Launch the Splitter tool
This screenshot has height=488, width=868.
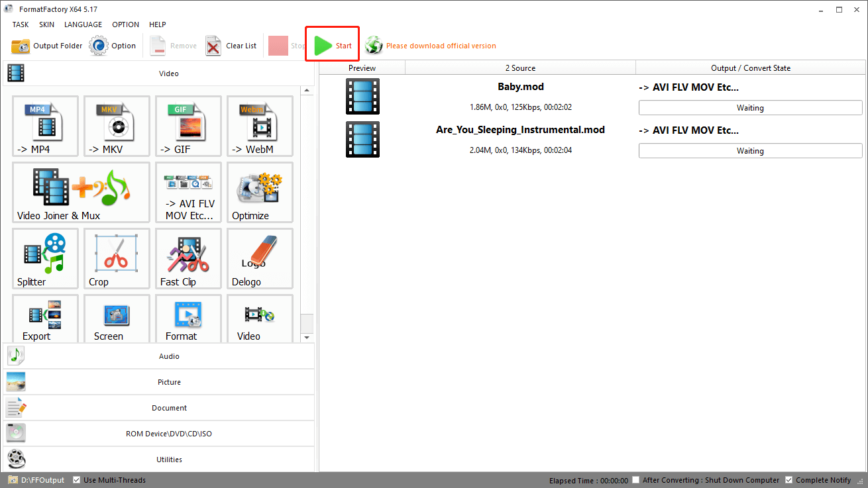pos(45,258)
